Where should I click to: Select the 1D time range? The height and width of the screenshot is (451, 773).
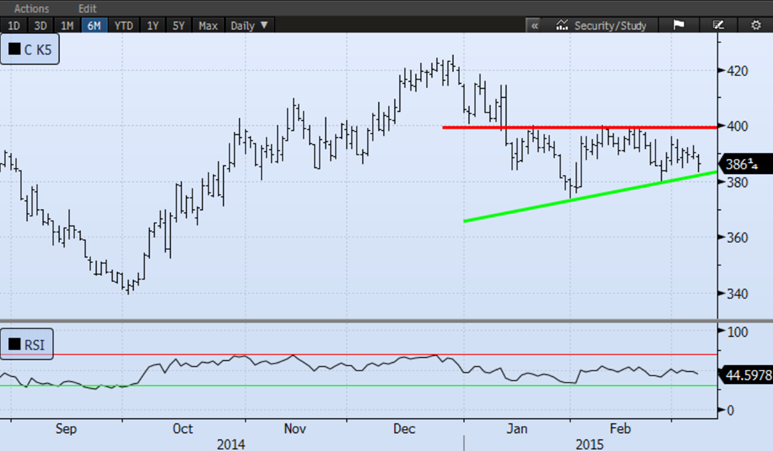pyautogui.click(x=14, y=25)
